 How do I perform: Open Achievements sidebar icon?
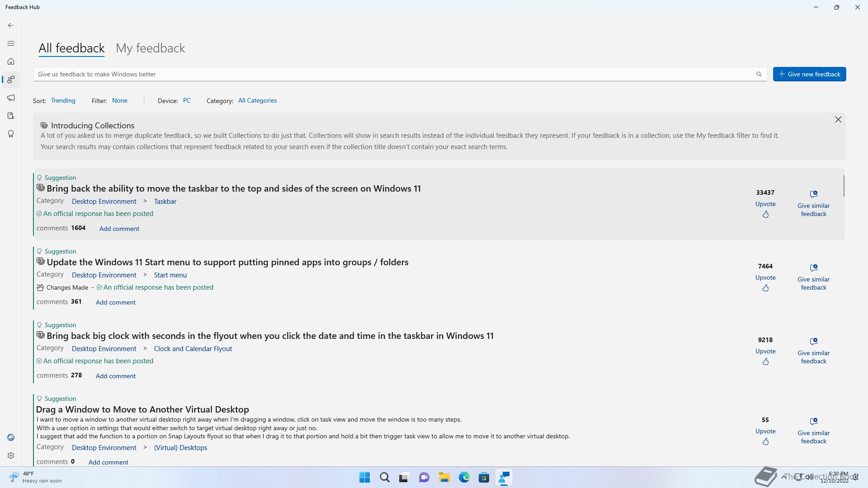point(11,134)
